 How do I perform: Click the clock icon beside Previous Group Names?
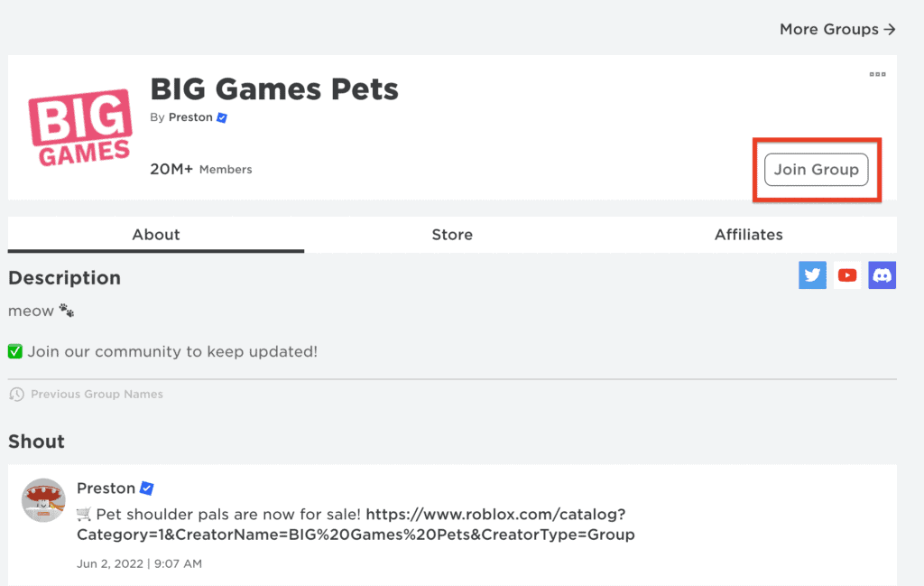16,394
